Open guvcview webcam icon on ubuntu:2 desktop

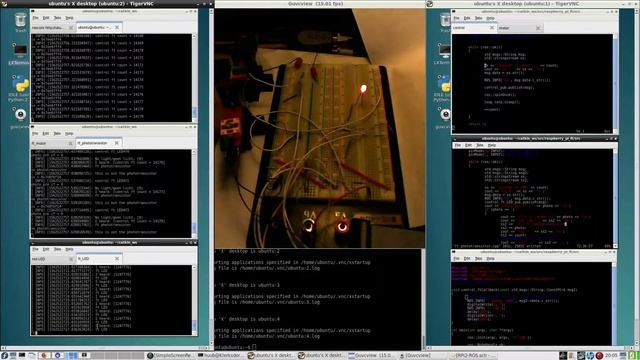pyautogui.click(x=20, y=116)
